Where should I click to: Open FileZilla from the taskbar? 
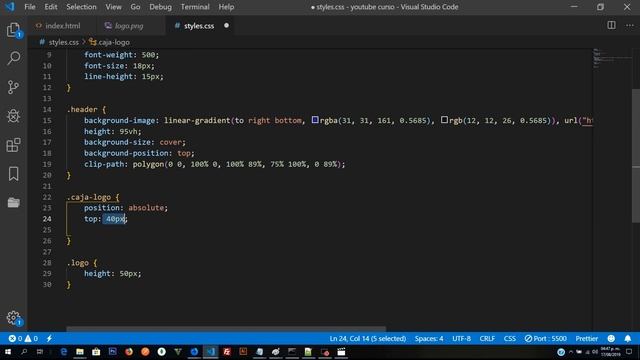[227, 352]
